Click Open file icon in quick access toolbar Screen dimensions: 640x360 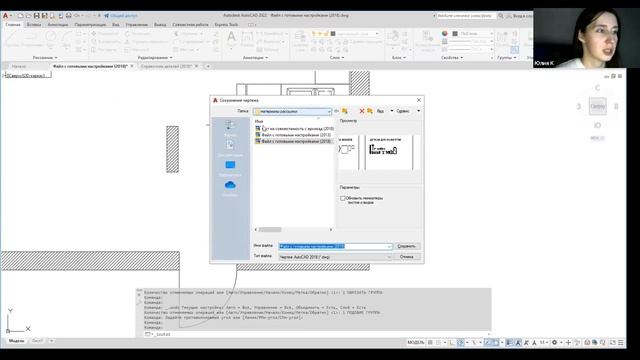(x=28, y=16)
